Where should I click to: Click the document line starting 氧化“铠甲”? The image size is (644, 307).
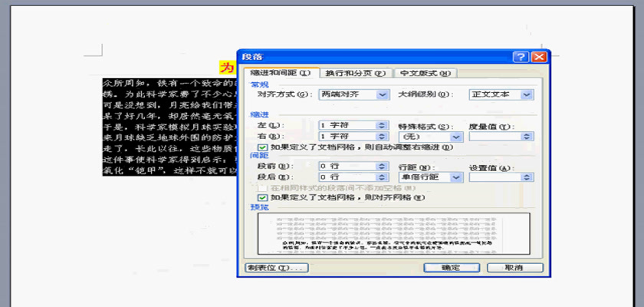(169, 170)
